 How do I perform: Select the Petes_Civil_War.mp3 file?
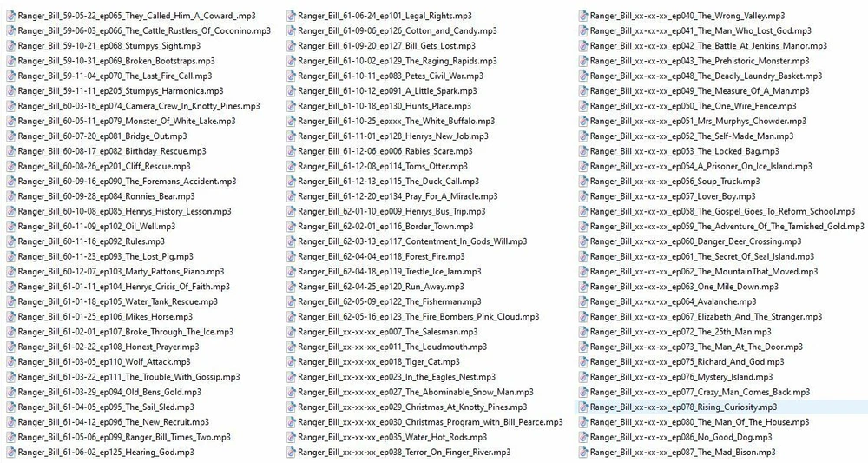(x=390, y=76)
